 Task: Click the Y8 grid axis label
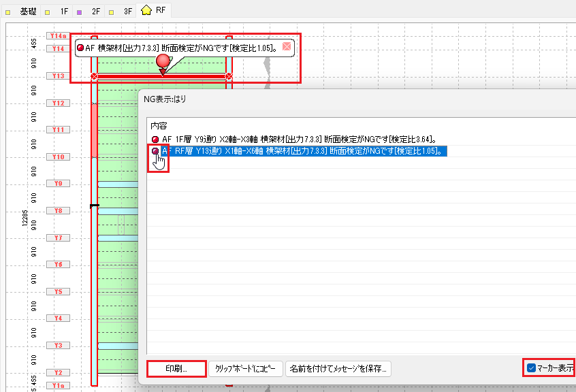pos(59,211)
